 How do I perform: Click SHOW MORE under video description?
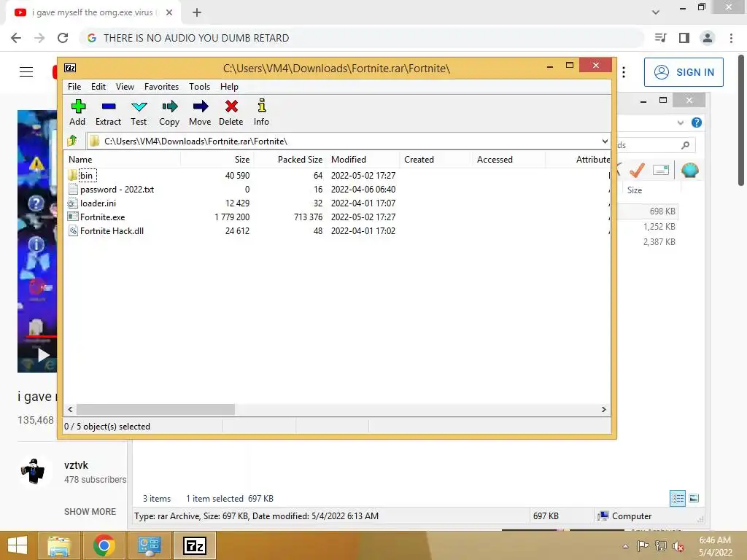(x=90, y=511)
